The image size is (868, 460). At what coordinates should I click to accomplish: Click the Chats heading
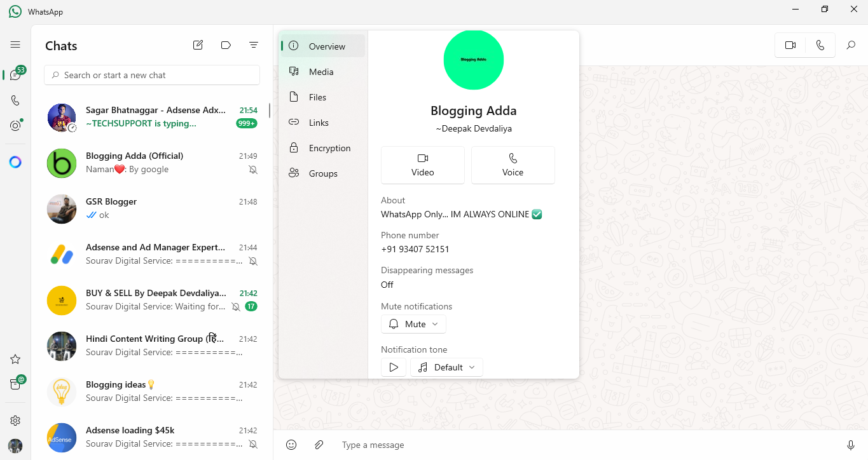[x=61, y=46]
